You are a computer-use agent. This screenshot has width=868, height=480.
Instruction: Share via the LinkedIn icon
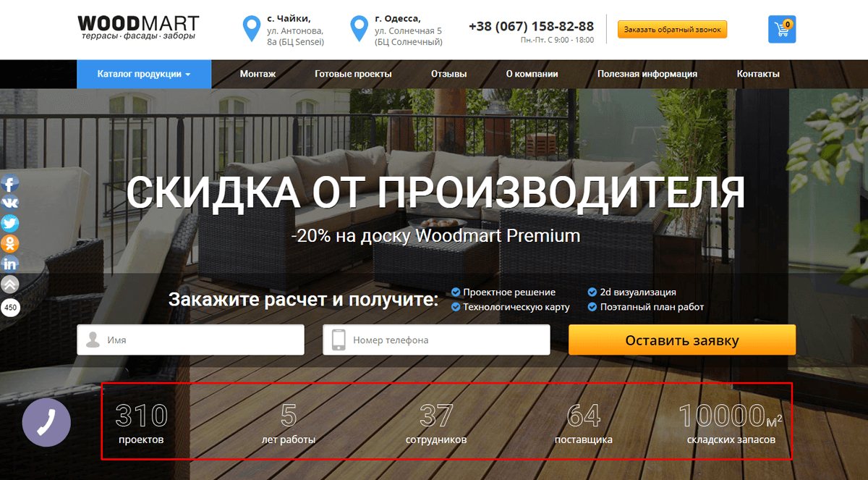pyautogui.click(x=10, y=264)
